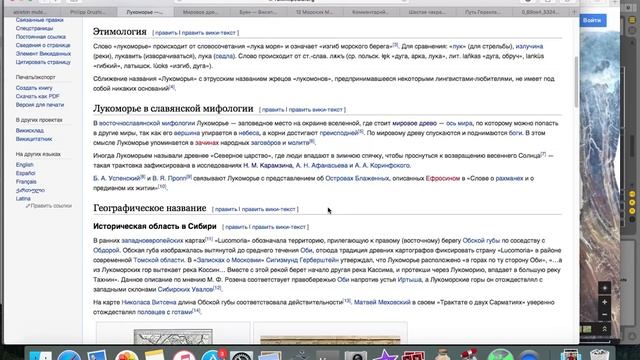This screenshot has height=360, width=640.
Task: Switch to the 'Philipp Druzhi…' tab
Action: pyautogui.click(x=87, y=12)
